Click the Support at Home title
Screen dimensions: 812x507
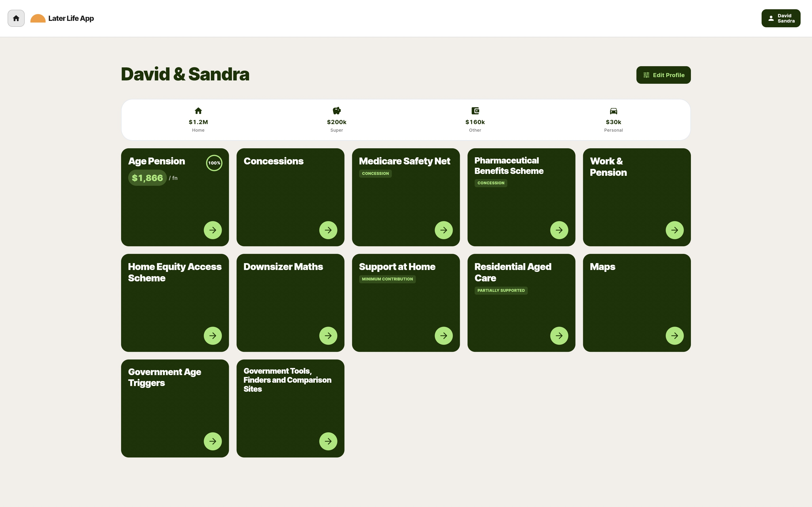coord(397,267)
